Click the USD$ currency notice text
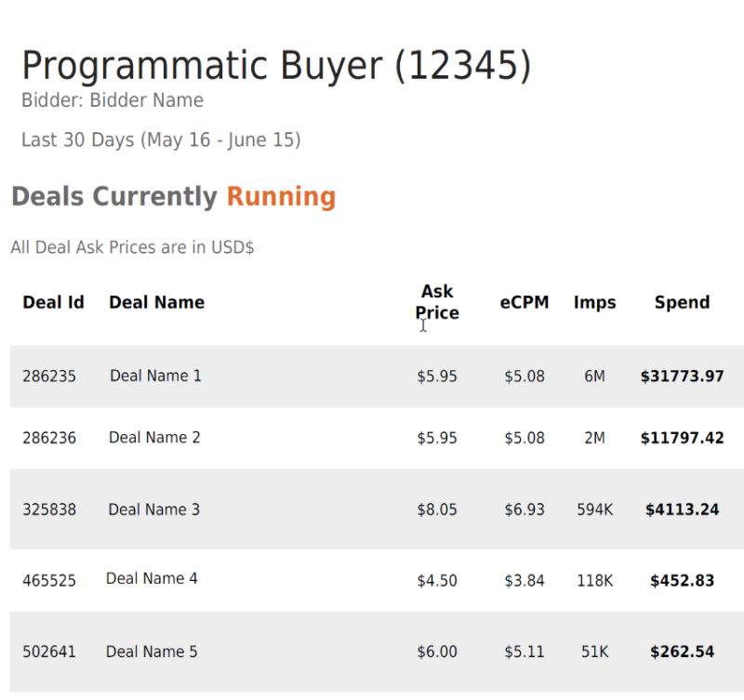This screenshot has height=700, width=744. pos(135,247)
